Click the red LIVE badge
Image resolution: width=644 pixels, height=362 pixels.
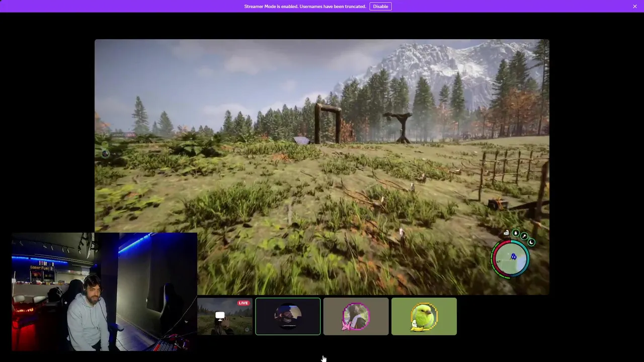pos(244,303)
